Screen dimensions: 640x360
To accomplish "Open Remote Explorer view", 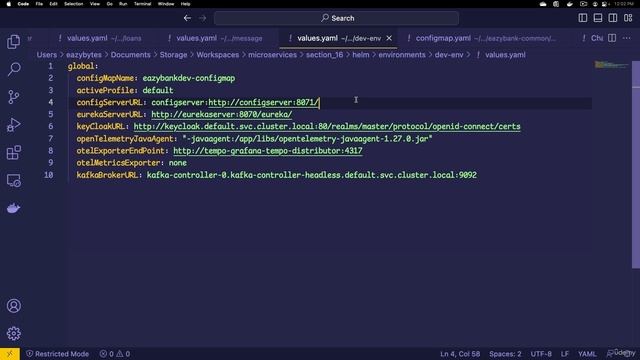I will click(13, 180).
